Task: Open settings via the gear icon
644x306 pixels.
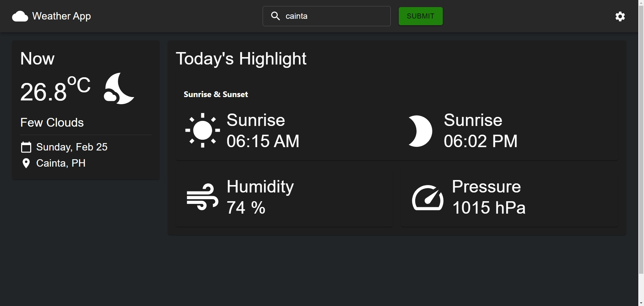Action: [x=620, y=16]
